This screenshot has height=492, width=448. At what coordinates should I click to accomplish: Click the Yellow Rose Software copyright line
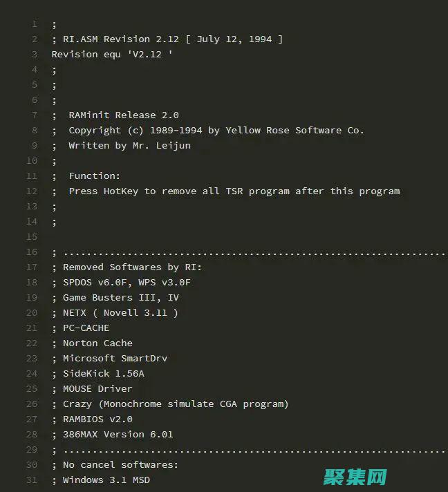point(216,130)
